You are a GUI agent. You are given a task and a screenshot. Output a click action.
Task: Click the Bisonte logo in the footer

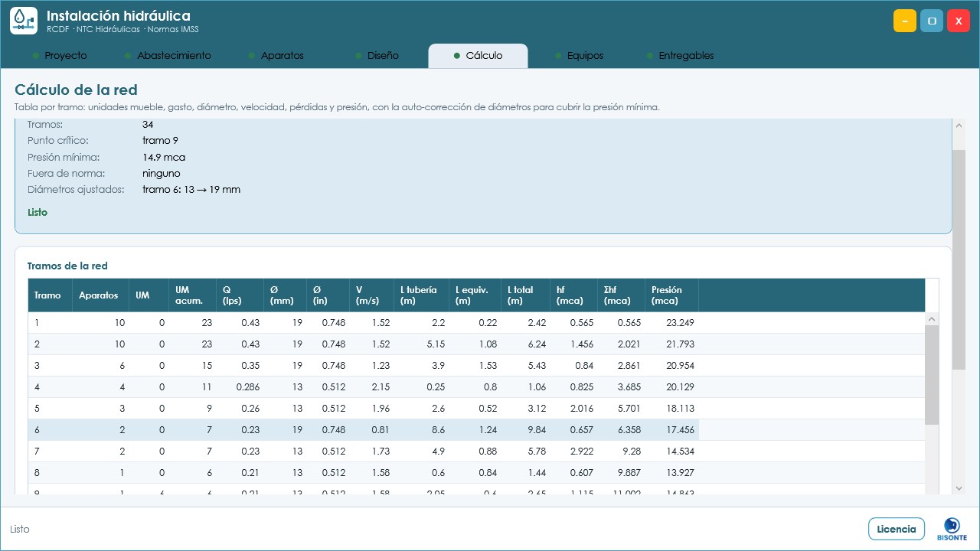pos(952,529)
